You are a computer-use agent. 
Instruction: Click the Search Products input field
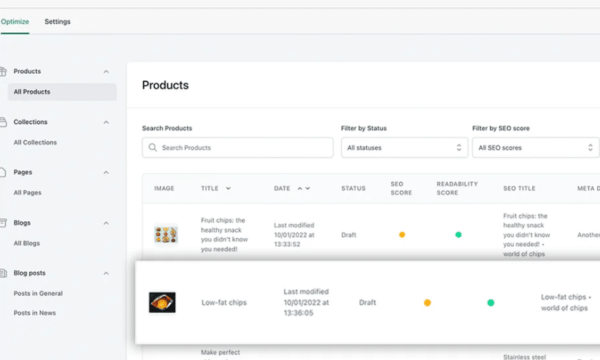pos(238,147)
